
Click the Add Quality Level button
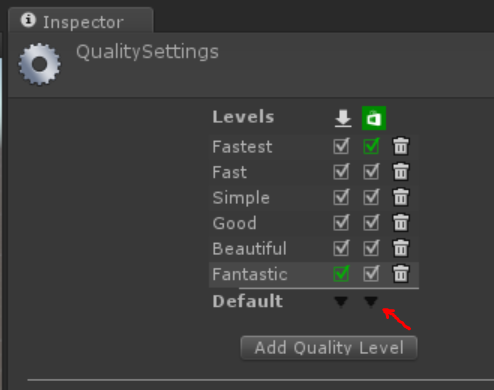pyautogui.click(x=329, y=348)
